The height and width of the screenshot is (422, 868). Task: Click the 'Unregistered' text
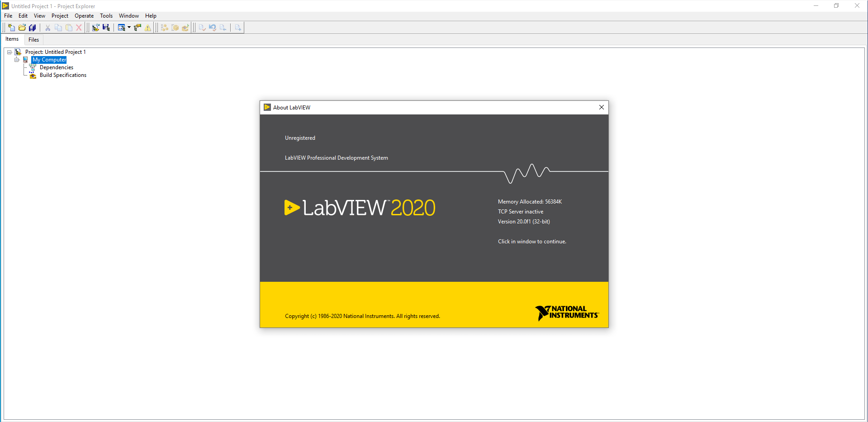(300, 138)
